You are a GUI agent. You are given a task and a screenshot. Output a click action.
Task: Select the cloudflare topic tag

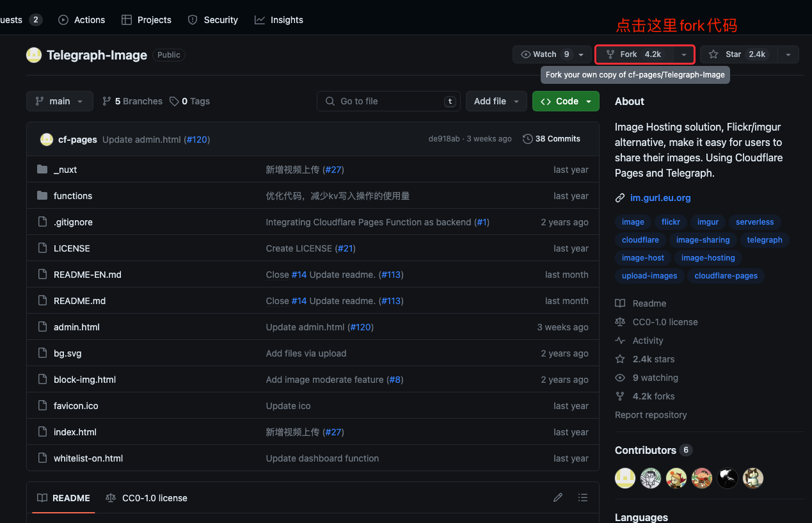(640, 240)
